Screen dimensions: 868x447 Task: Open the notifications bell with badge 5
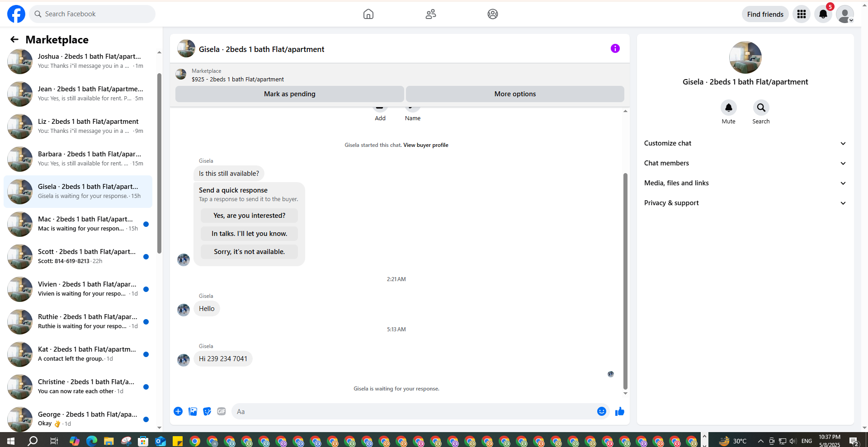tap(823, 14)
